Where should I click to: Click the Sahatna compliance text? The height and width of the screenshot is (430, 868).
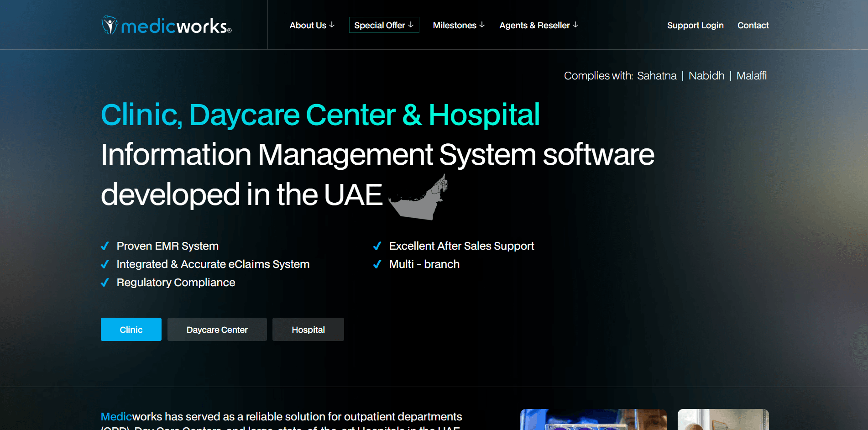click(x=657, y=76)
